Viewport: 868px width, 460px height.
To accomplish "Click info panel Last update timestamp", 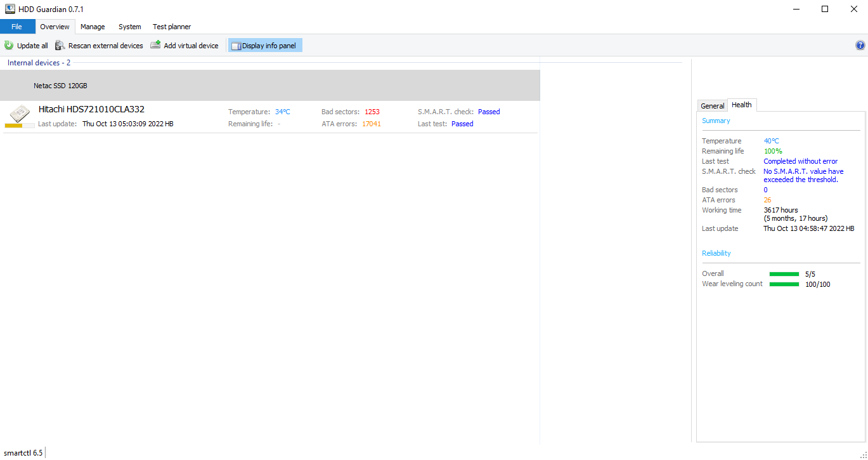I will (809, 228).
